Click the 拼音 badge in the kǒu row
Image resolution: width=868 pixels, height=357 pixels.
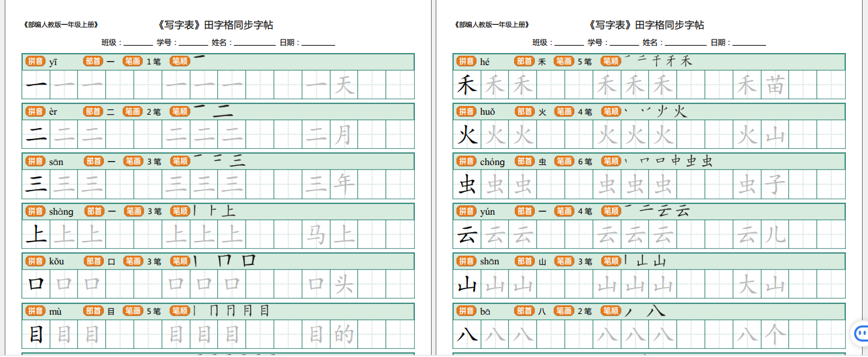coord(35,261)
